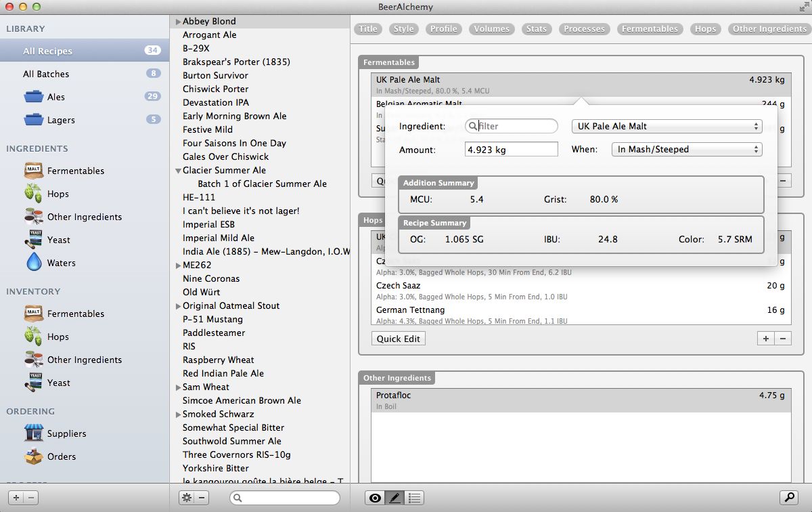Toggle pencil edit mode
The height and width of the screenshot is (512, 812).
point(394,498)
